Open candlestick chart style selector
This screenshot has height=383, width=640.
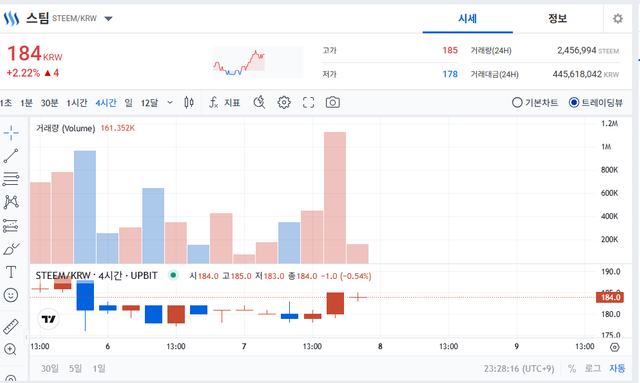(189, 102)
